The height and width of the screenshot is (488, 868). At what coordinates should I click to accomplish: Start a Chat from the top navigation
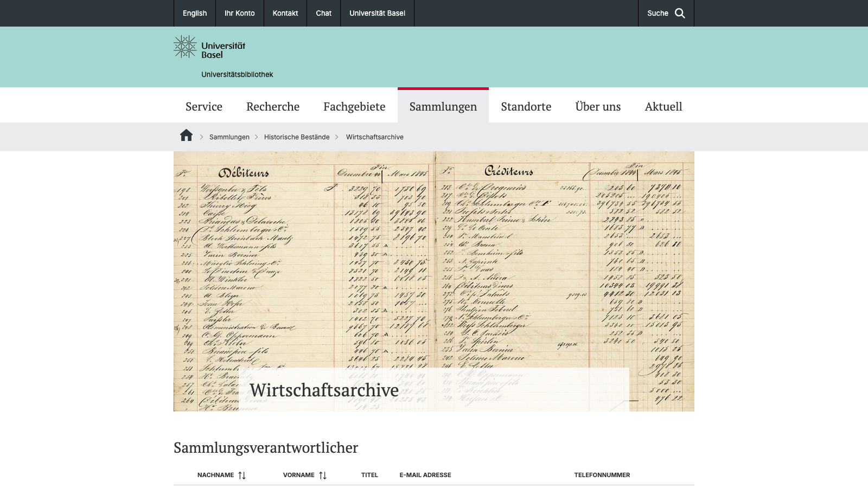coord(323,13)
